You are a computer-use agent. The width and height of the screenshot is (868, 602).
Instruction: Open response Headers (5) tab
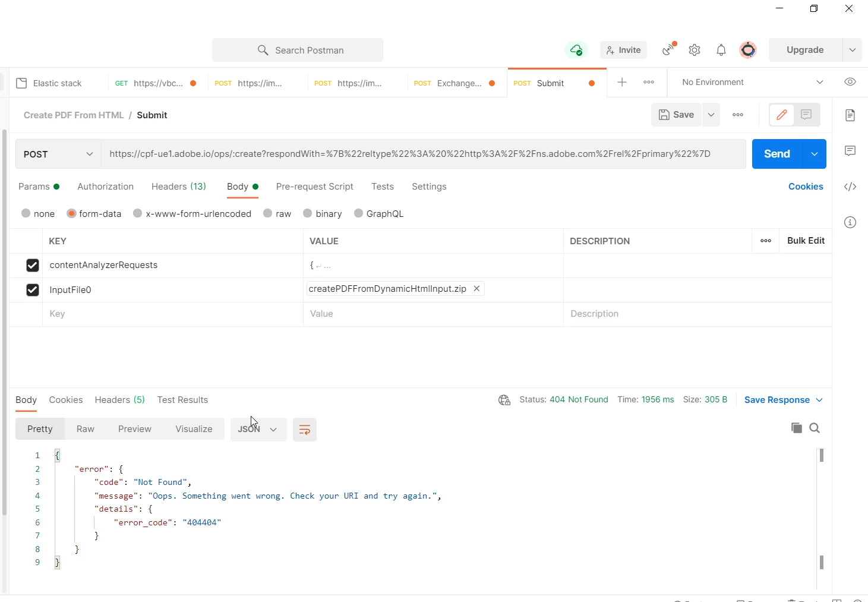[120, 400]
